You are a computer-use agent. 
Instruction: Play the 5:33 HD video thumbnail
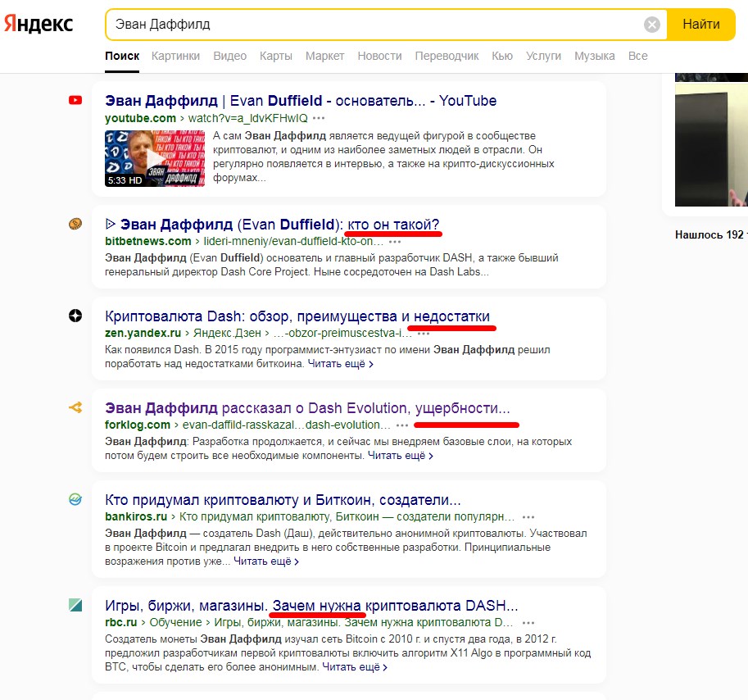[x=155, y=158]
